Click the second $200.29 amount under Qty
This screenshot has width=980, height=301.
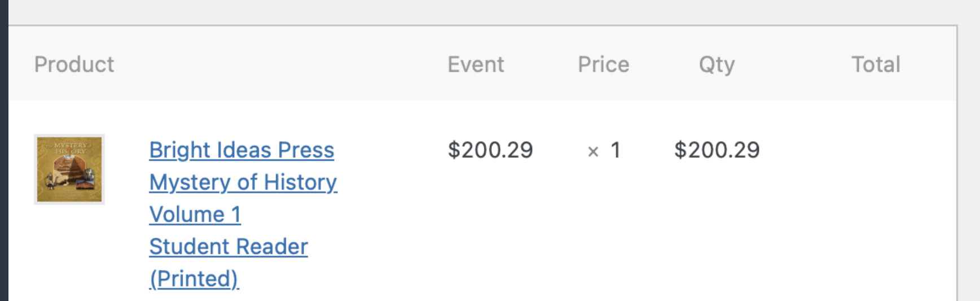(717, 150)
